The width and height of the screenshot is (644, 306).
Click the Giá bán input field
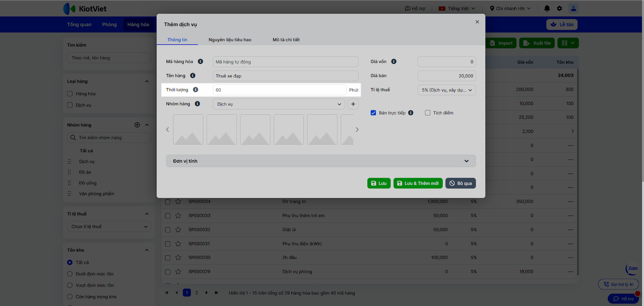446,76
